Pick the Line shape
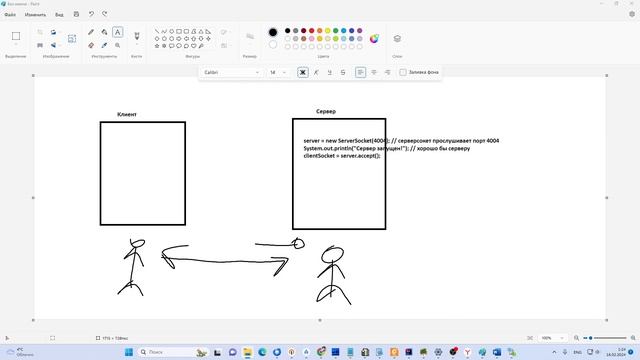This screenshot has height=360, width=640. click(x=157, y=31)
